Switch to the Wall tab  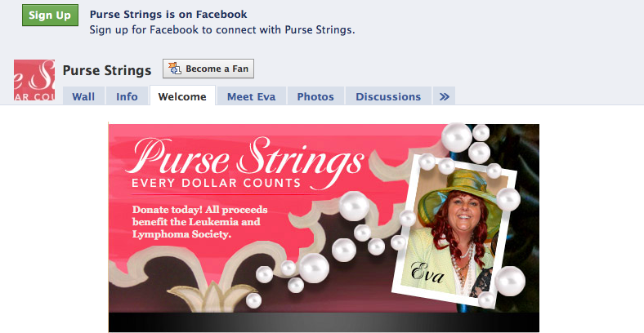click(x=83, y=96)
